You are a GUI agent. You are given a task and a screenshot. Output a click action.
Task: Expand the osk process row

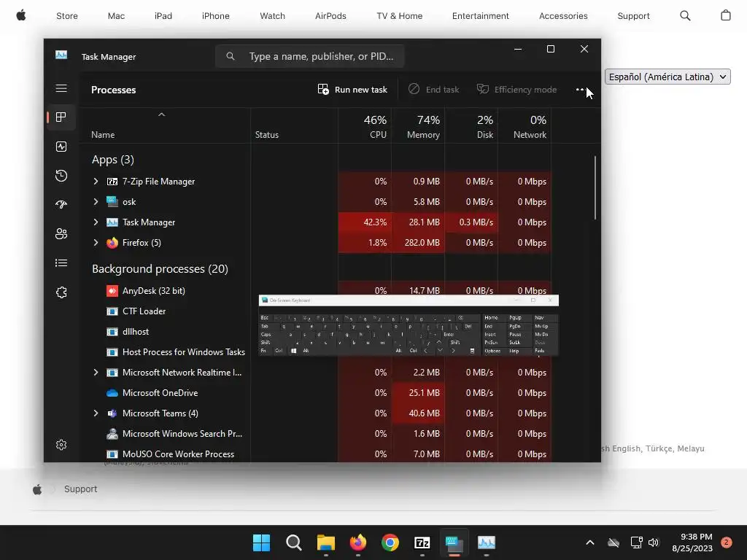pyautogui.click(x=96, y=201)
